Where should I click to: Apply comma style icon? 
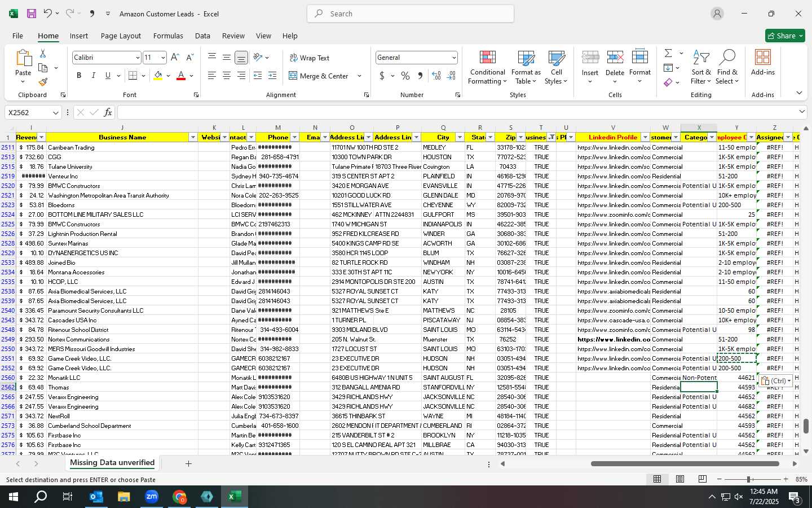(420, 76)
